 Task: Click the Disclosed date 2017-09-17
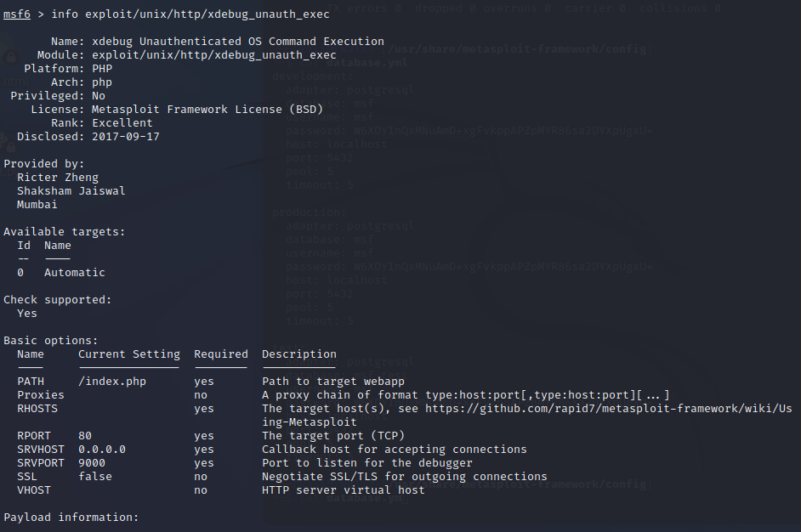(126, 137)
